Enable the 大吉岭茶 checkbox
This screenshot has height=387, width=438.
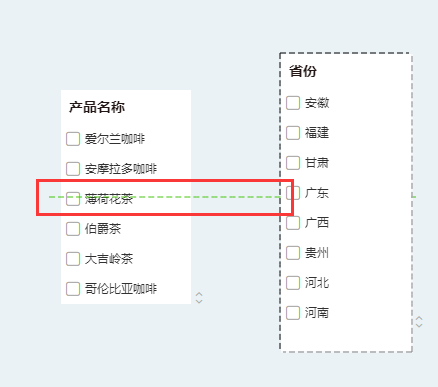click(x=73, y=259)
